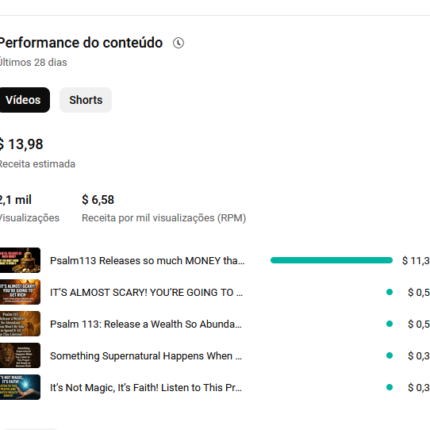Viewport: 430px width, 430px height.
Task: Select the Vídeos tab
Action: point(23,100)
